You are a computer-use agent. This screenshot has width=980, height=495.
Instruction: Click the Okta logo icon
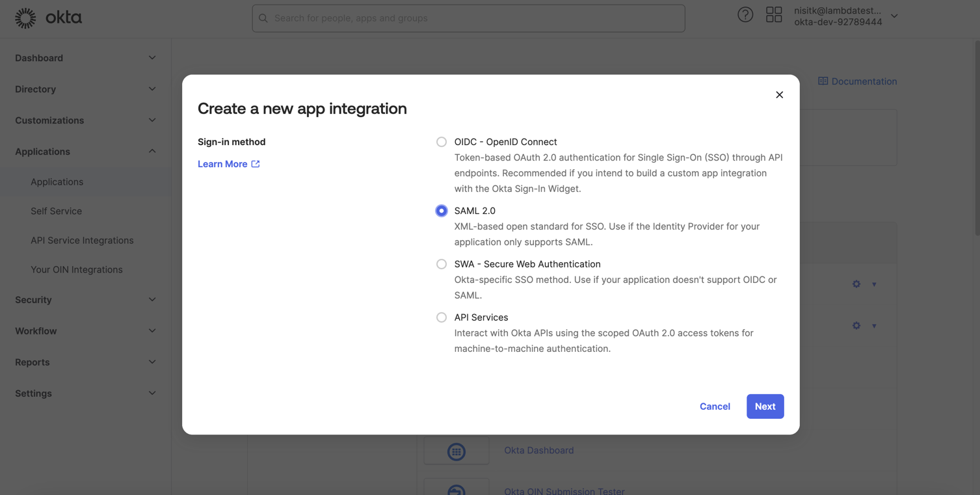click(25, 18)
